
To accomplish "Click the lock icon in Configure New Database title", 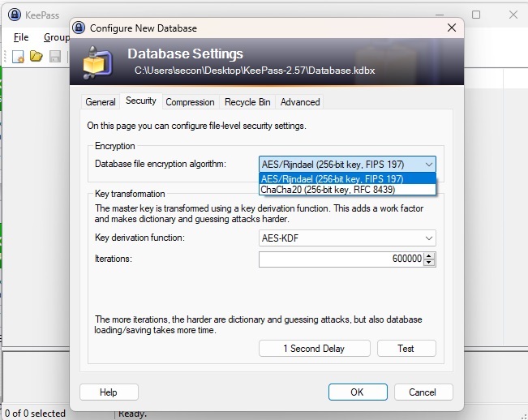I will (79, 28).
